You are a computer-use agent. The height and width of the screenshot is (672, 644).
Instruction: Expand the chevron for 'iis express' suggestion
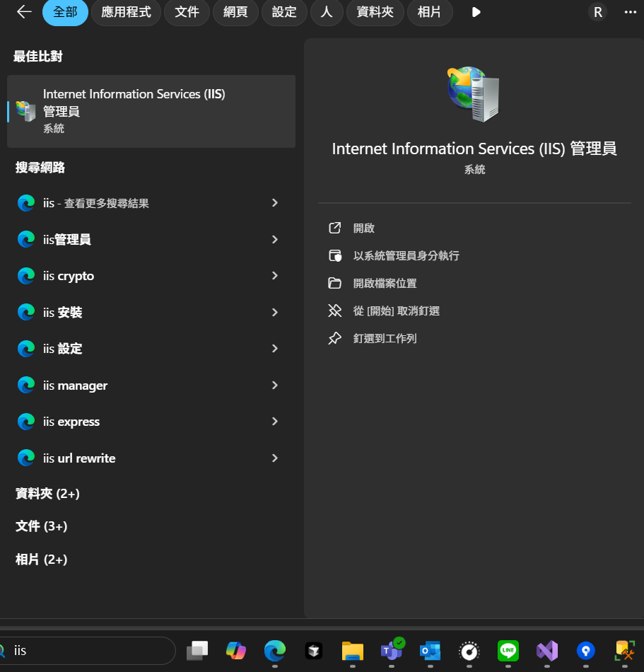275,422
